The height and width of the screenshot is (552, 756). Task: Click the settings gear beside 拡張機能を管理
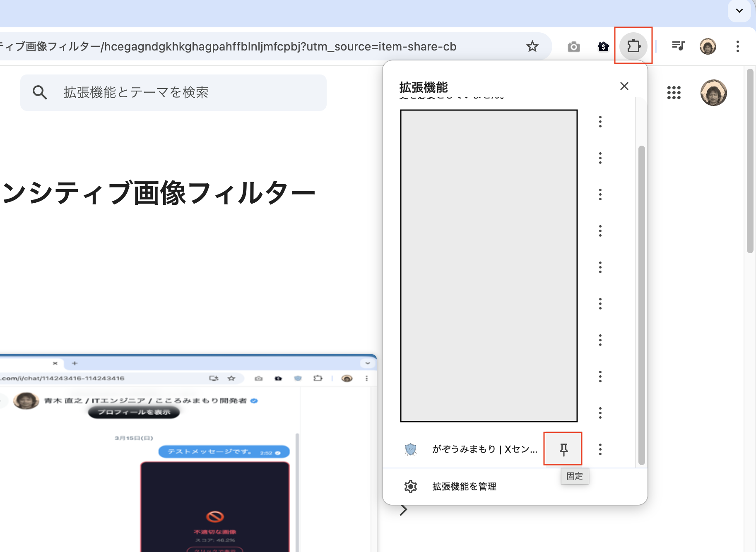pos(410,486)
